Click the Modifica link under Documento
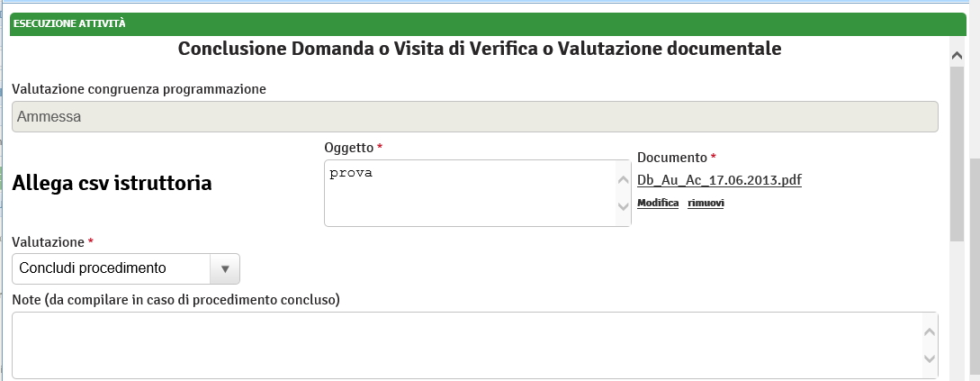Image resolution: width=980 pixels, height=381 pixels. click(x=658, y=204)
